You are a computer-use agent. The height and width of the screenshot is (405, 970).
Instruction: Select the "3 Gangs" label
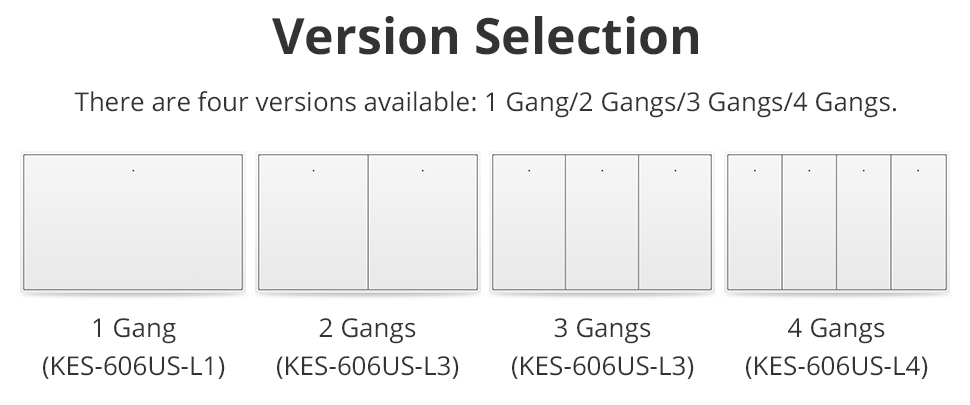602,328
